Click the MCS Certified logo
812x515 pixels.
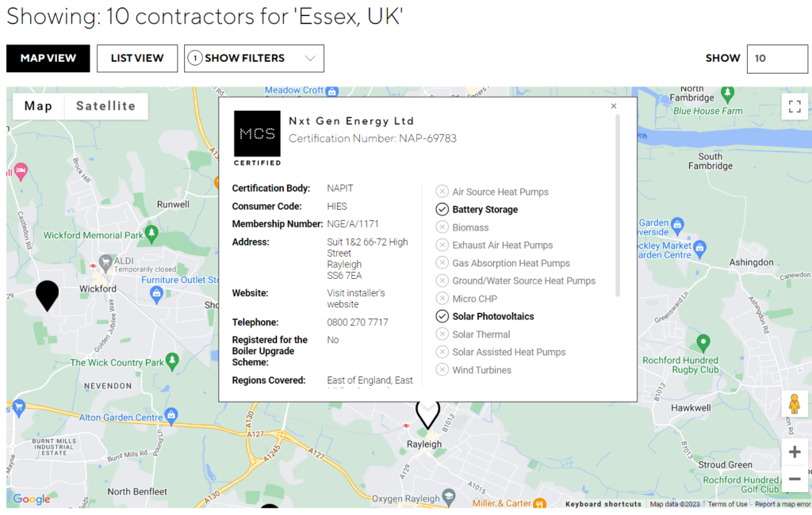point(258,138)
